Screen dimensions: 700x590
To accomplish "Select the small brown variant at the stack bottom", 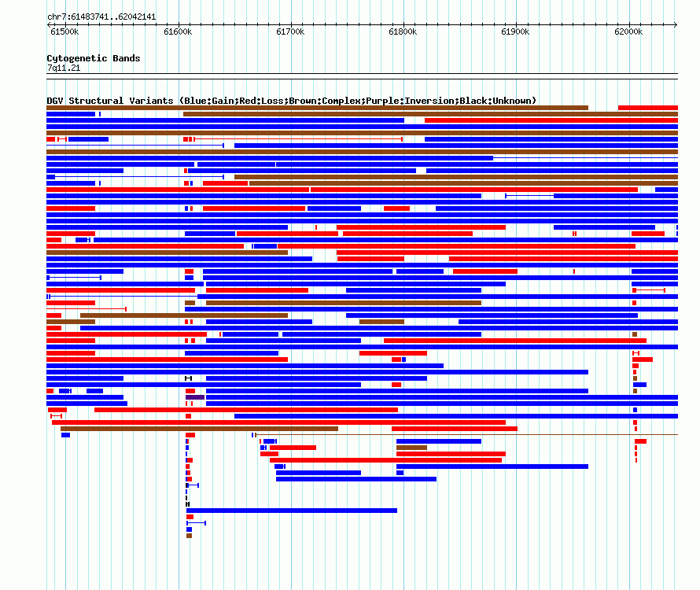I will 189,536.
